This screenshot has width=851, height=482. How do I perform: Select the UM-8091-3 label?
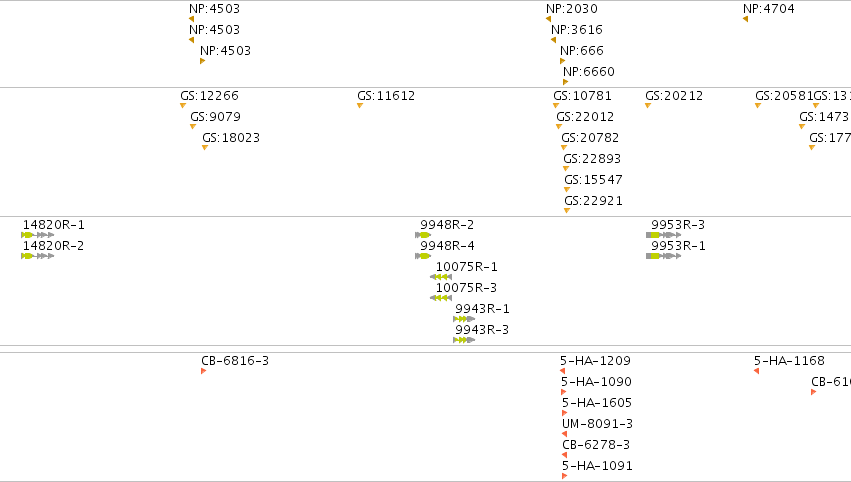pos(598,424)
